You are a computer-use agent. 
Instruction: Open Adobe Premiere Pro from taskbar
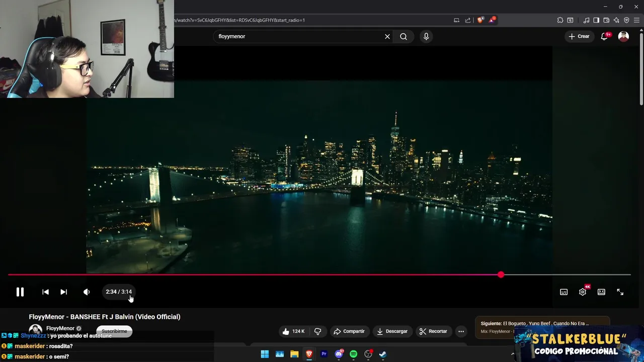pos(324,354)
